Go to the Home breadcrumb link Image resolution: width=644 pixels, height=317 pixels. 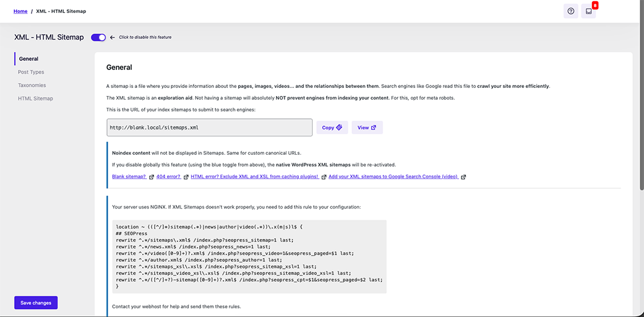point(20,11)
